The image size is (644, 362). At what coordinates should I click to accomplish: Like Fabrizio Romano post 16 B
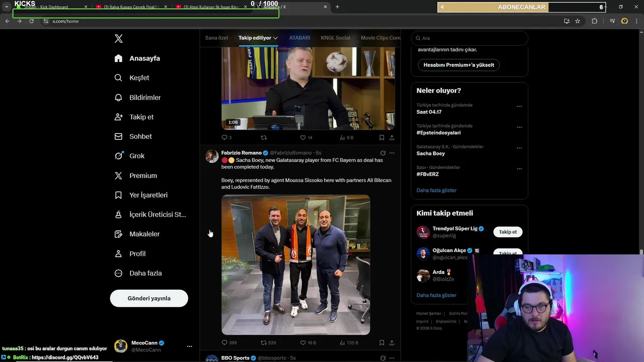(308, 342)
